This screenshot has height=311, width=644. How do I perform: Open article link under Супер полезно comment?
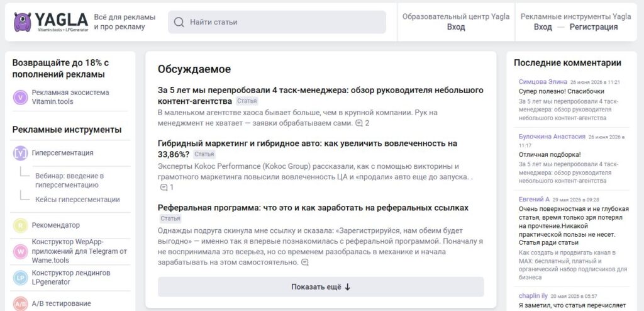(x=568, y=110)
